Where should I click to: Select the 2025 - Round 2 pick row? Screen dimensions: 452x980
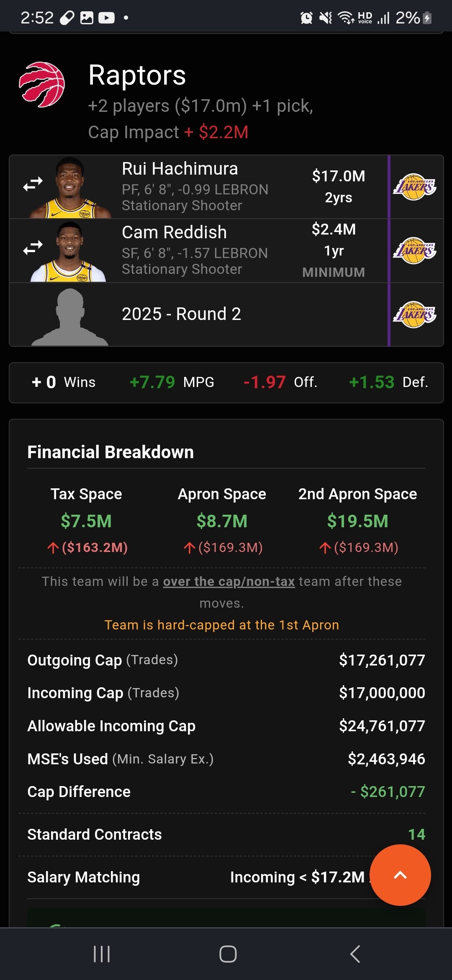pyautogui.click(x=181, y=314)
